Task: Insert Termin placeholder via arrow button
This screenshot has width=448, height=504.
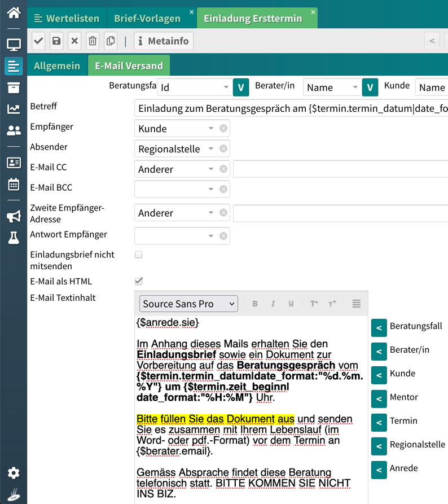Action: pos(379,421)
